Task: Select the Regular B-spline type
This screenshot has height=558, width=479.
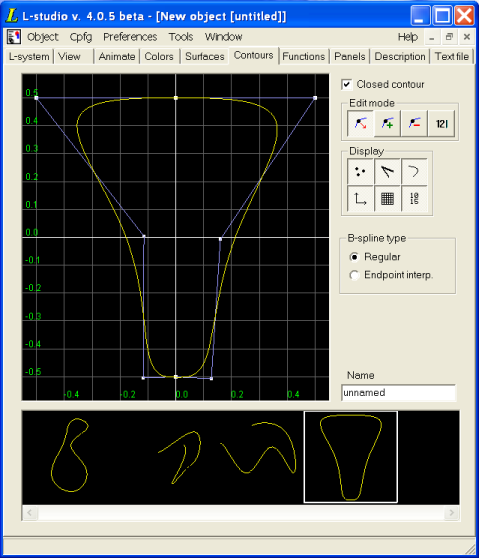Action: point(354,257)
